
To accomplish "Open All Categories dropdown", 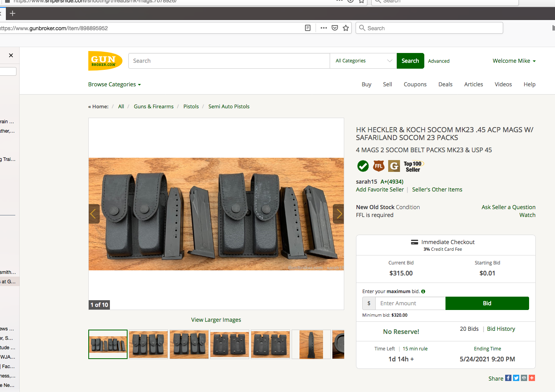I will pyautogui.click(x=363, y=61).
